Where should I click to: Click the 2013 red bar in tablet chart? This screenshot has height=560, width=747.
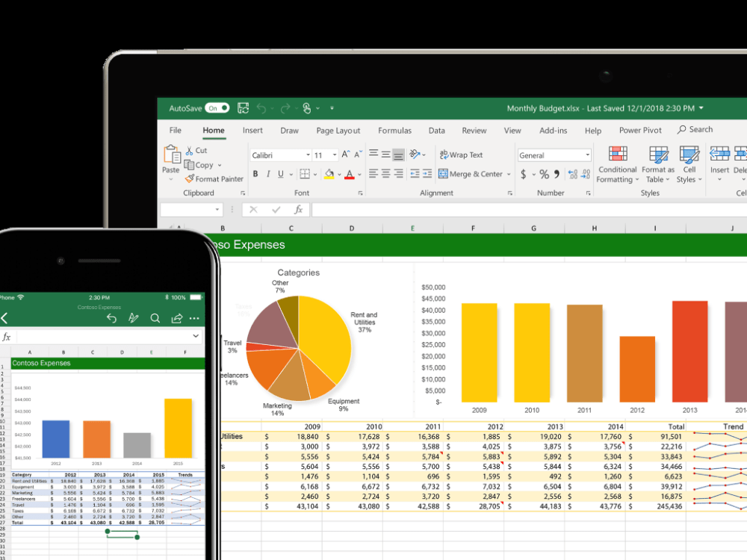pyautogui.click(x=689, y=352)
